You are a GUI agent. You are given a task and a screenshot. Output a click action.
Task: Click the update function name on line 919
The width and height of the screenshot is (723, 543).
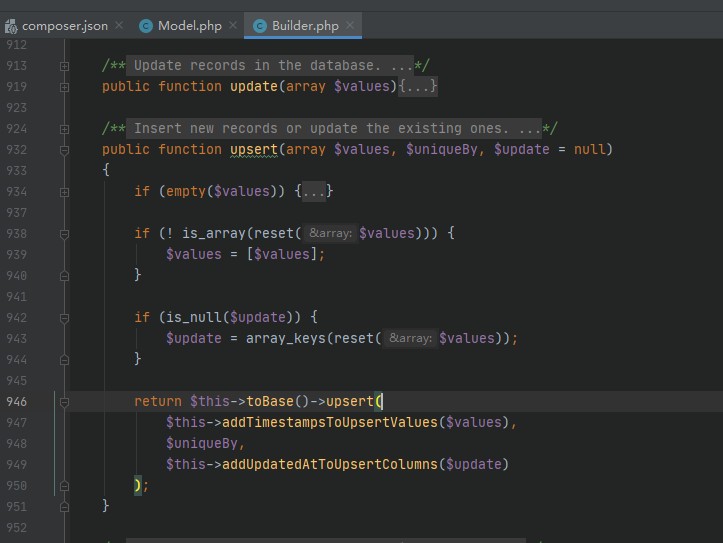click(x=254, y=86)
